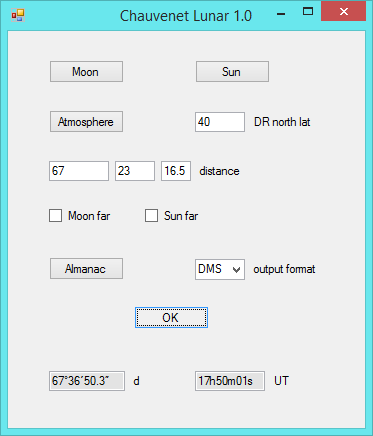Confirm with the OK button
The image size is (373, 436).
click(x=171, y=318)
